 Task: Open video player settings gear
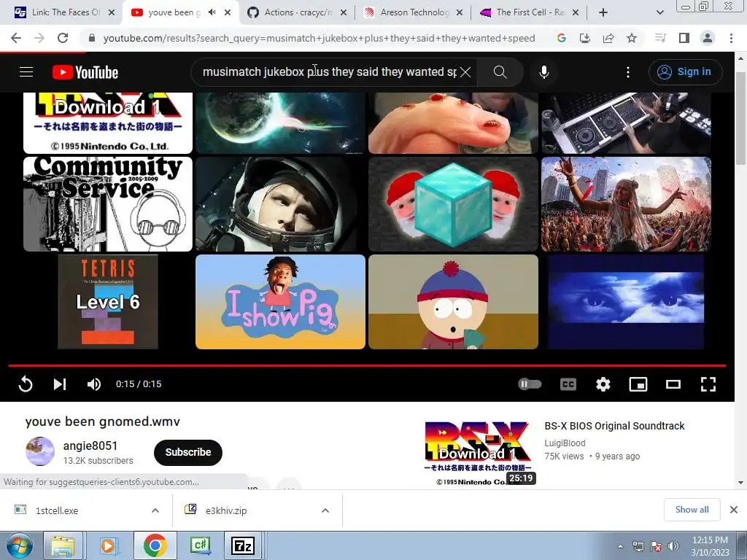[x=603, y=384]
